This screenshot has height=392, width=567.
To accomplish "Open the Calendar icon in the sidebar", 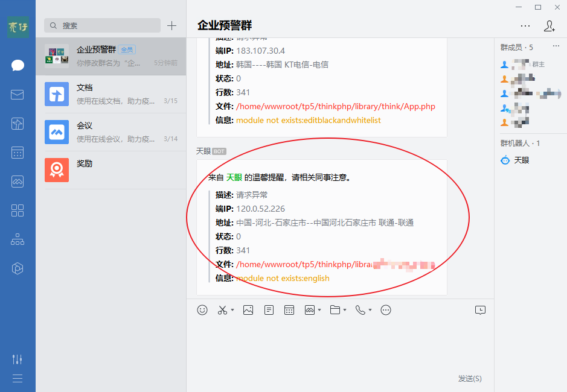I will point(18,153).
